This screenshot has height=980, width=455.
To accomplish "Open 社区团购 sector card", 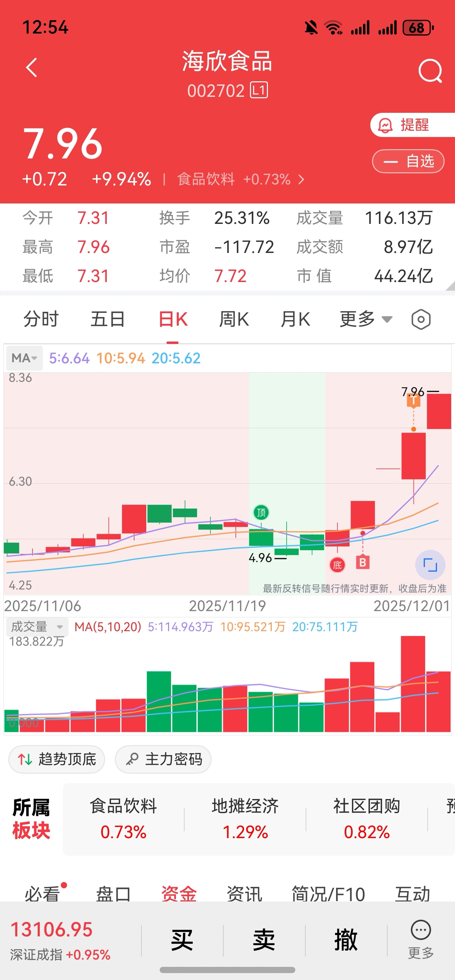I will [x=367, y=819].
